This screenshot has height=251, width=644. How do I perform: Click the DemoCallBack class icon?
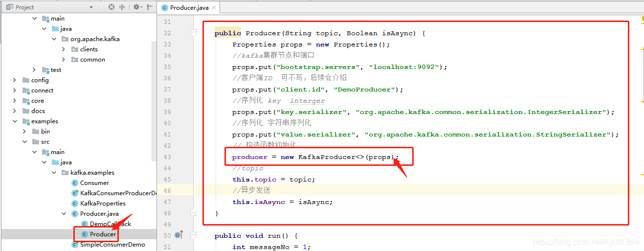coord(85,224)
